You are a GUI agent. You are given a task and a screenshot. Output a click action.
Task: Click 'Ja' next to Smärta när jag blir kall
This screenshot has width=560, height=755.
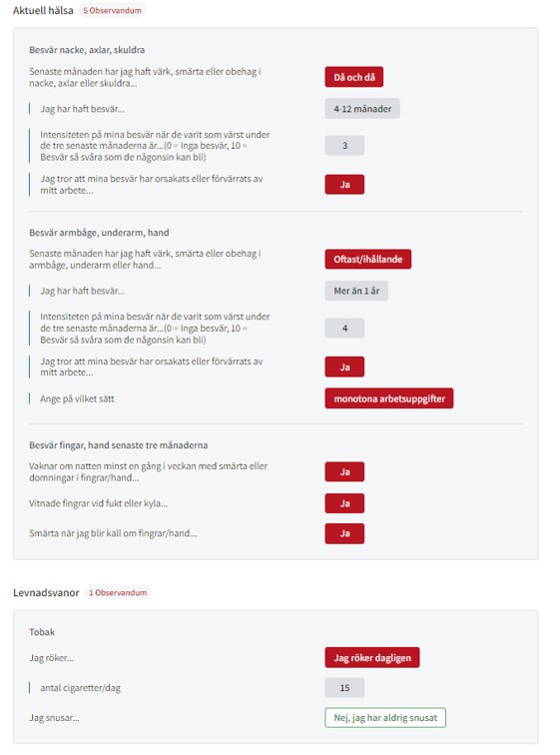(x=344, y=533)
